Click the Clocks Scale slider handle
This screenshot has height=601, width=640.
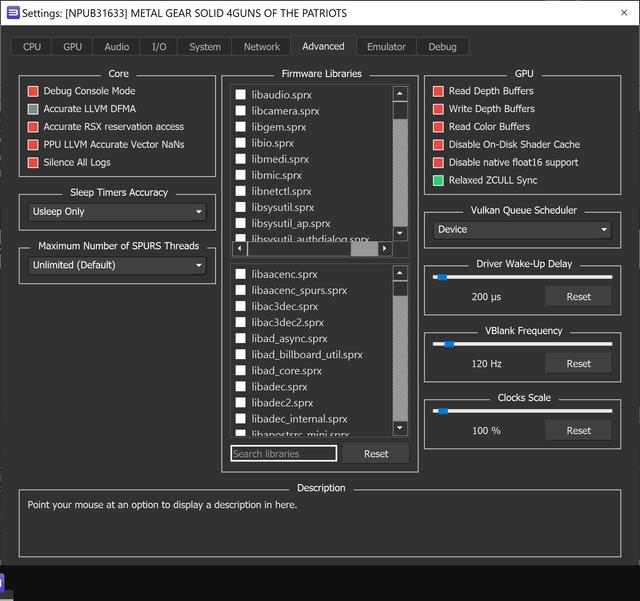pos(443,411)
